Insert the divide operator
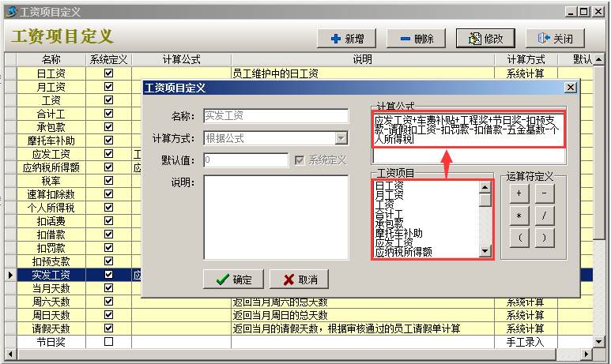This screenshot has width=611, height=364. click(545, 215)
